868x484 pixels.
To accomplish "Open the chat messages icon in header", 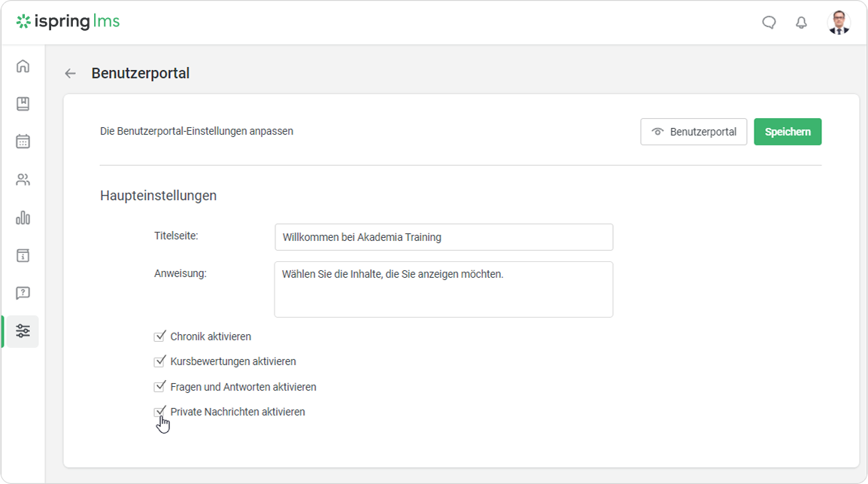I will click(769, 23).
